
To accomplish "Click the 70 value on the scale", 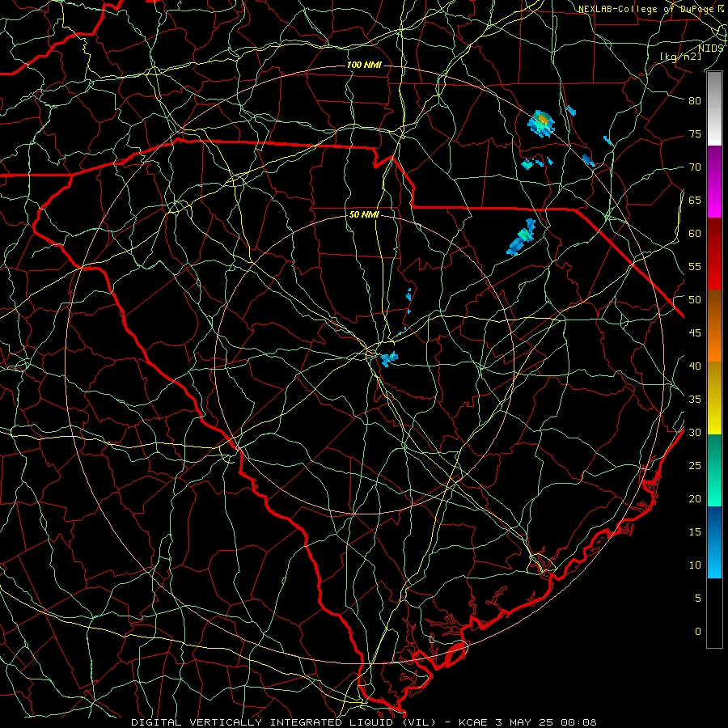I will (695, 167).
